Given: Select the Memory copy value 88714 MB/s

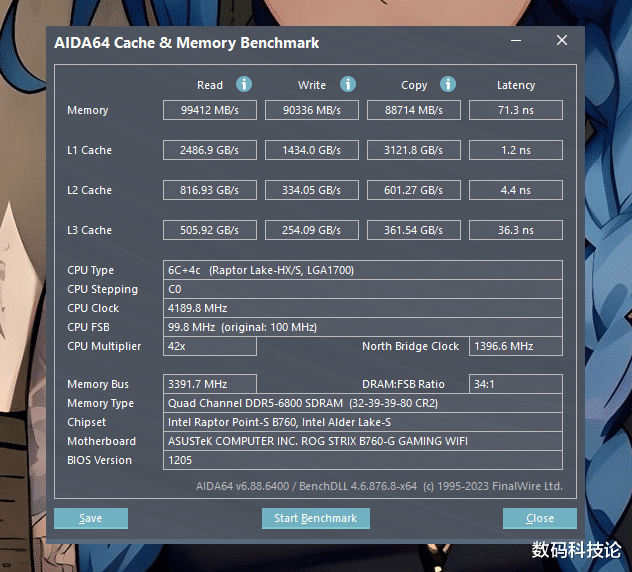Looking at the screenshot, I should pos(414,110).
